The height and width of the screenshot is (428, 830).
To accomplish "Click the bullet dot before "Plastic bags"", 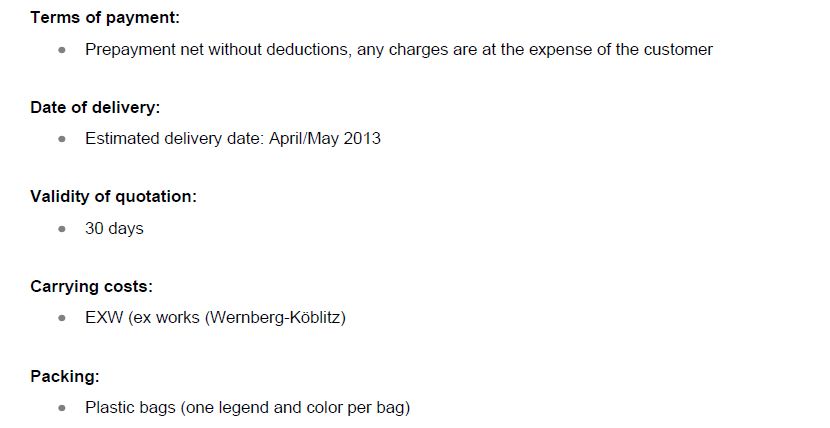I will pos(63,408).
